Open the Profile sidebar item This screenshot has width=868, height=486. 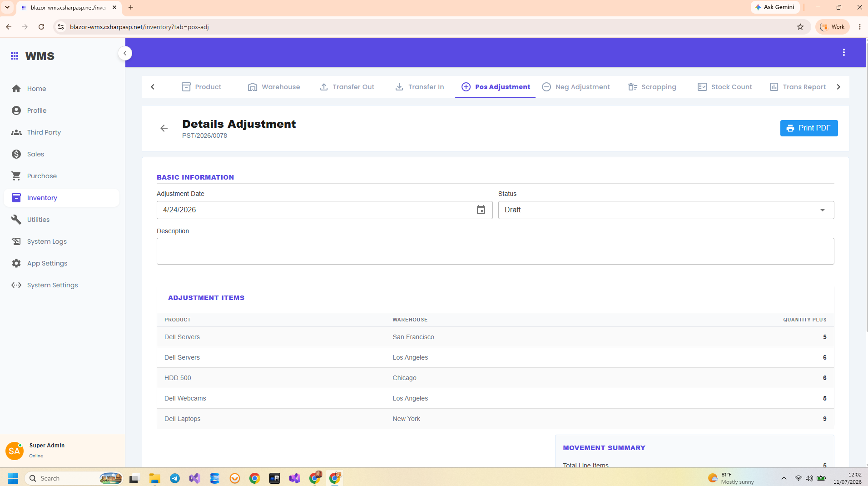point(61,110)
